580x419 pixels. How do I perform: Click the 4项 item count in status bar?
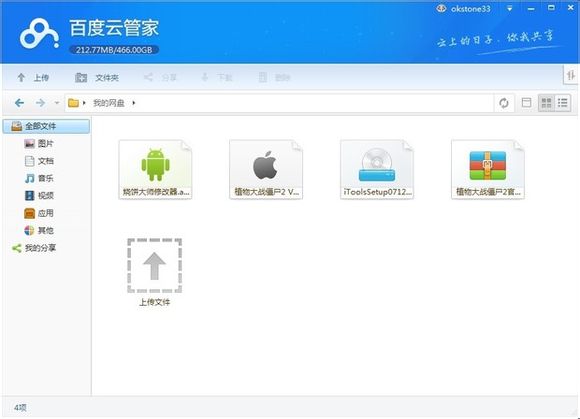click(x=20, y=408)
